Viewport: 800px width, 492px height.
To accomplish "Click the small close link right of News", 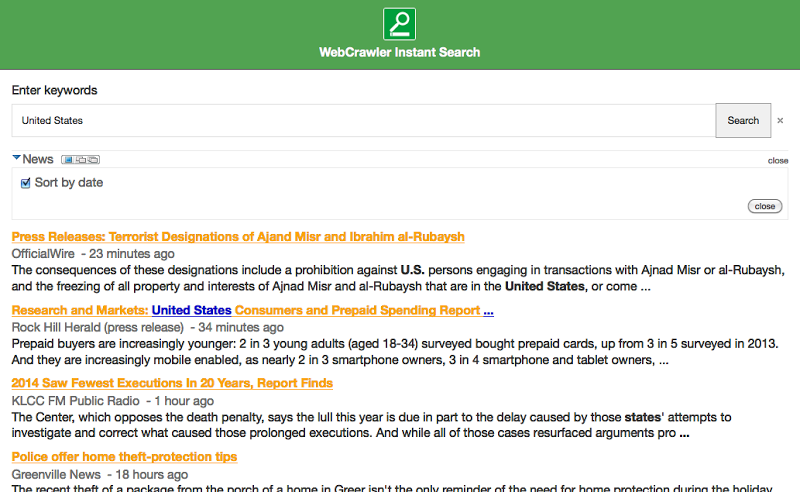I will (x=778, y=161).
